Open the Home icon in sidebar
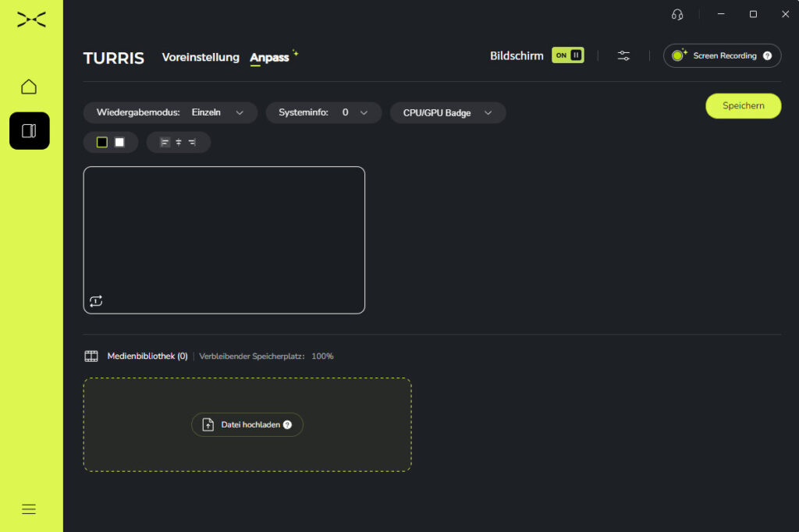The image size is (799, 532). [29, 87]
